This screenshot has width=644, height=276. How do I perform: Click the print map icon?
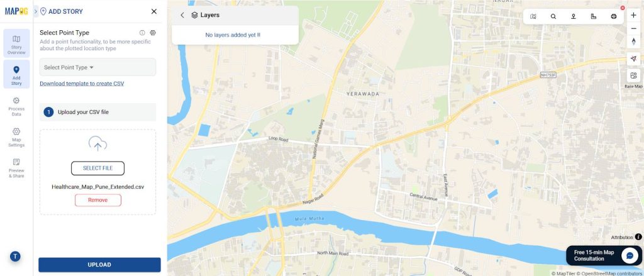(614, 16)
